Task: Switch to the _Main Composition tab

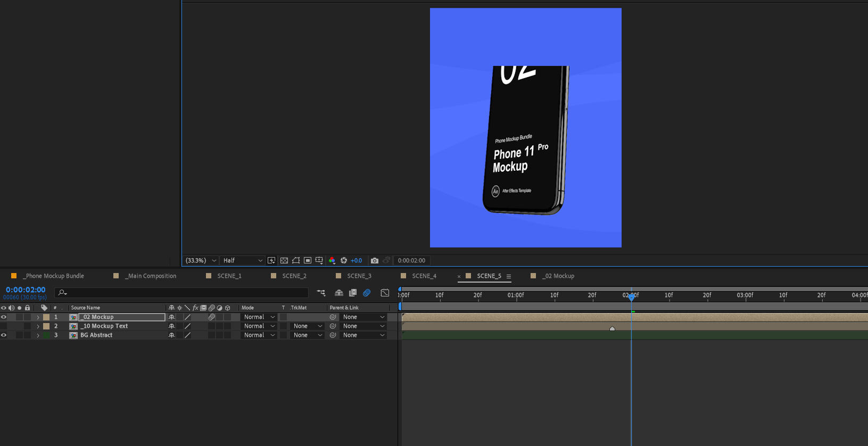Action: [151, 276]
